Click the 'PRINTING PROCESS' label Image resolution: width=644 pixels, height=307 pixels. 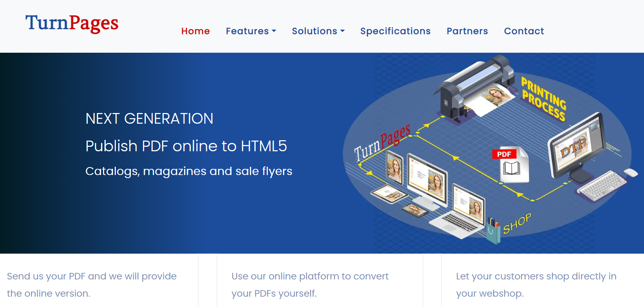click(543, 99)
